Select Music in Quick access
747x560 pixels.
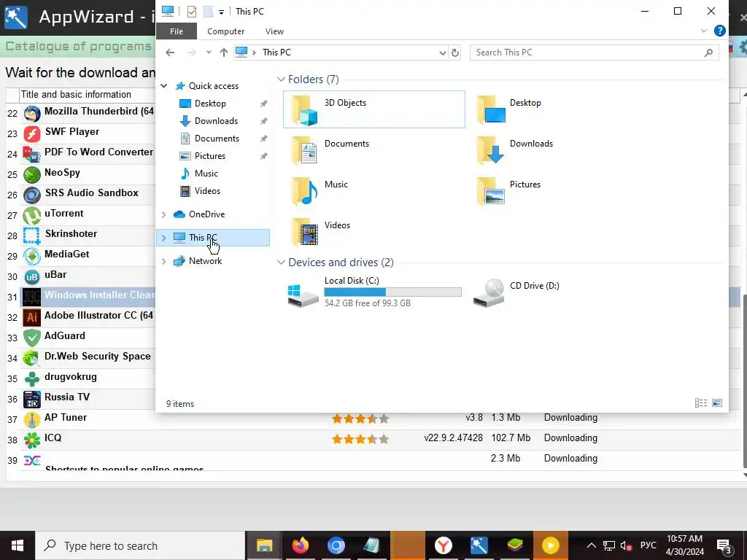(206, 174)
